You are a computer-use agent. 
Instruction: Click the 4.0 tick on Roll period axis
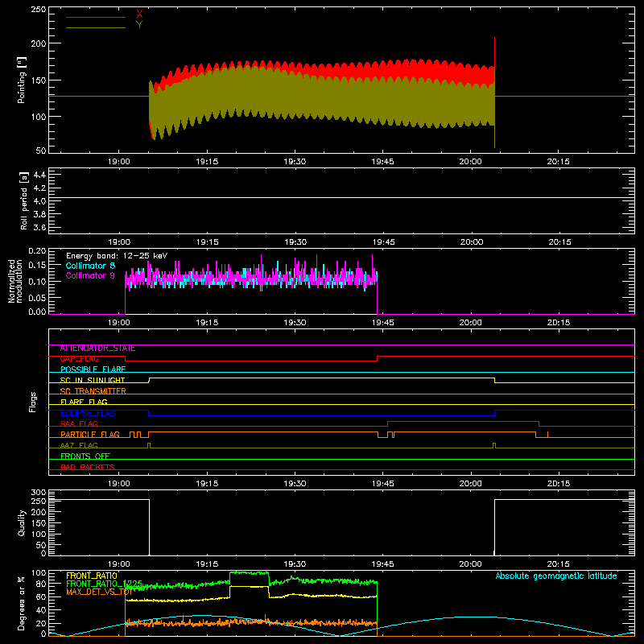pos(39,201)
